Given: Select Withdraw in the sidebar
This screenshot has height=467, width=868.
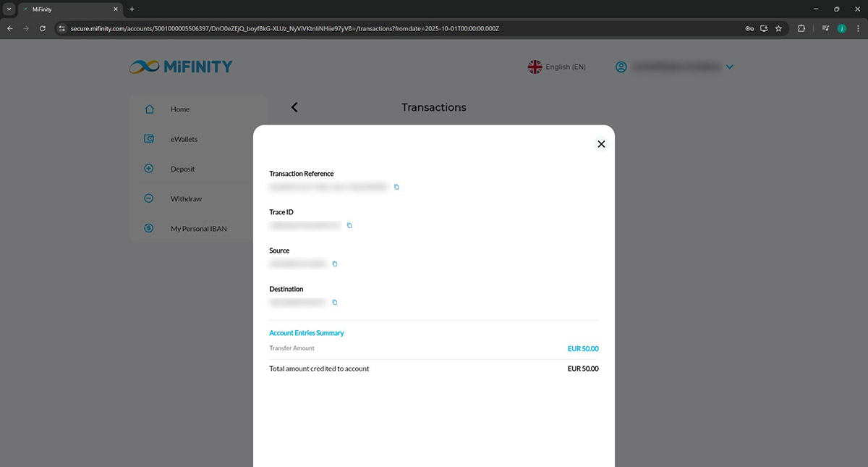Looking at the screenshot, I should point(186,198).
